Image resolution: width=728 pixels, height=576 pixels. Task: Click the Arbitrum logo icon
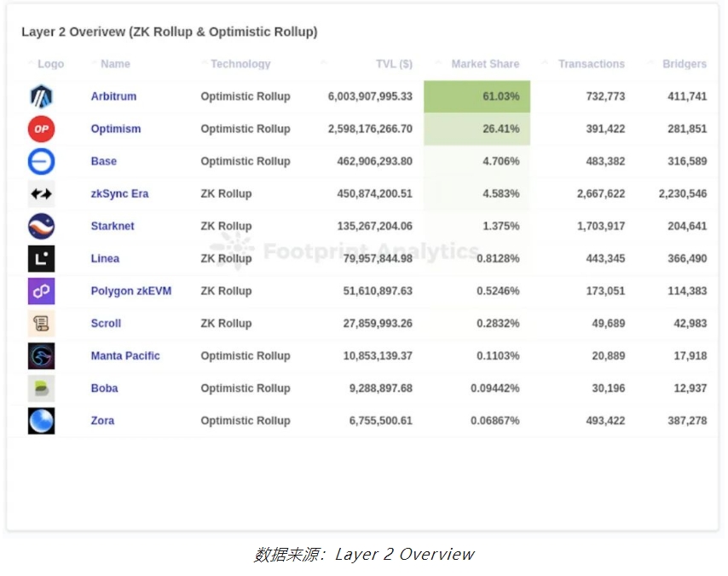click(41, 96)
